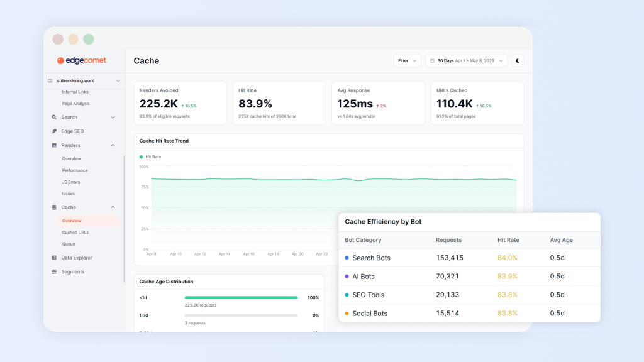This screenshot has height=362, width=644.
Task: Open the Filter dropdown
Action: pos(407,61)
